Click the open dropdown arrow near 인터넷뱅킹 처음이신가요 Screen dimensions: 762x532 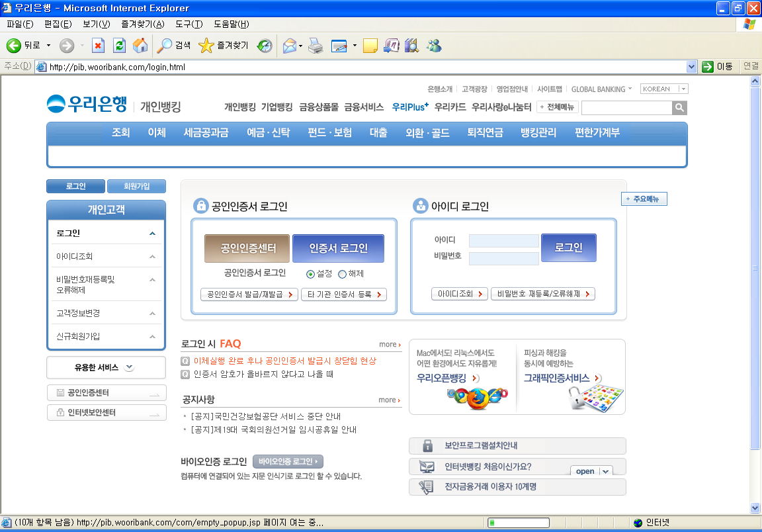click(x=605, y=471)
